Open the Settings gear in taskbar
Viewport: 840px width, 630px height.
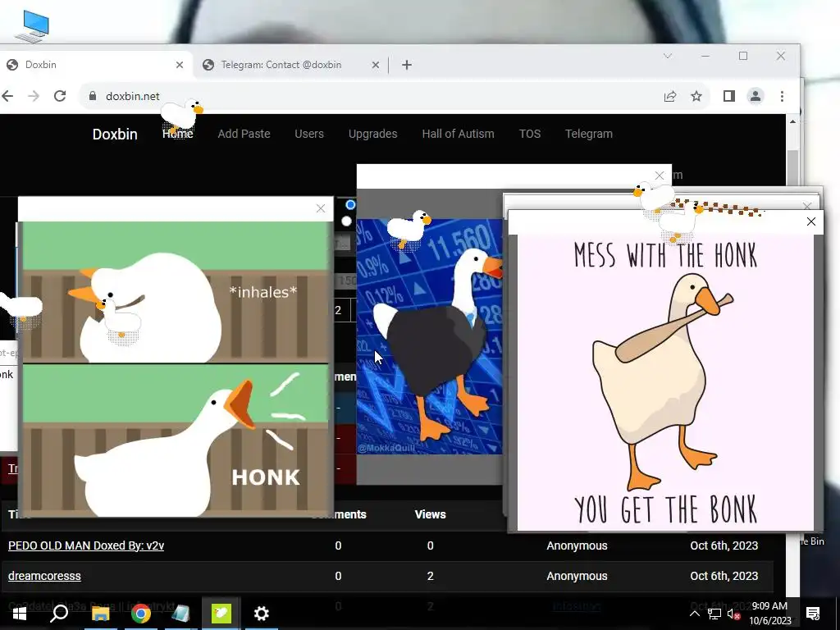[x=261, y=614]
